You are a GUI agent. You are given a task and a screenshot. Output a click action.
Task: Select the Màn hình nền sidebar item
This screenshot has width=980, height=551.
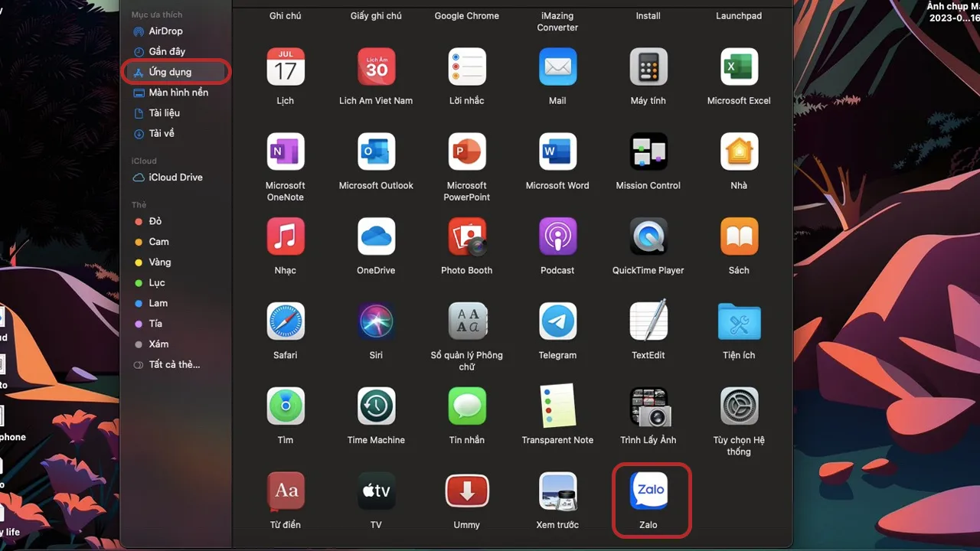[178, 93]
